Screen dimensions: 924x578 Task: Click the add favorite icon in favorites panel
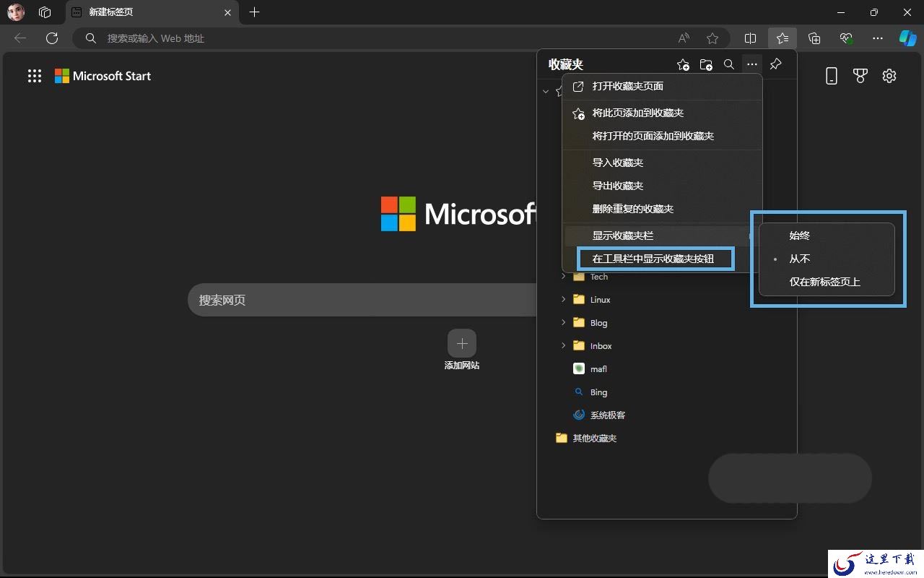[683, 64]
